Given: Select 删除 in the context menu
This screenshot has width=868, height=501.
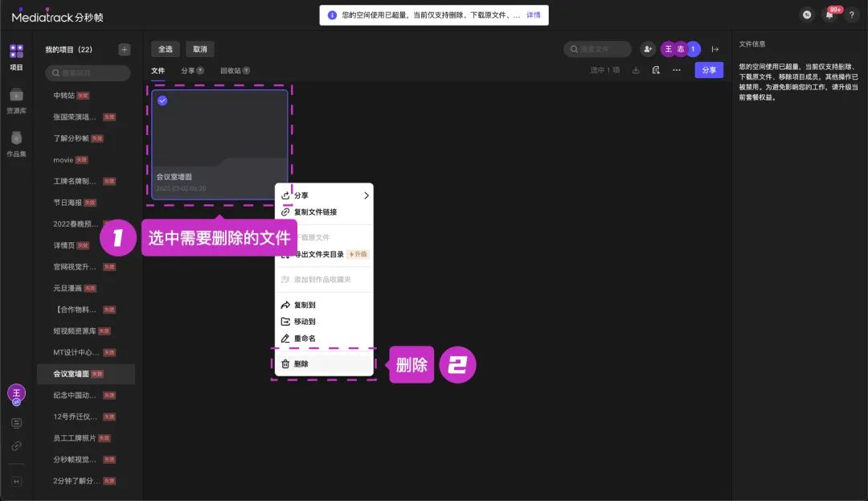Looking at the screenshot, I should pos(301,364).
